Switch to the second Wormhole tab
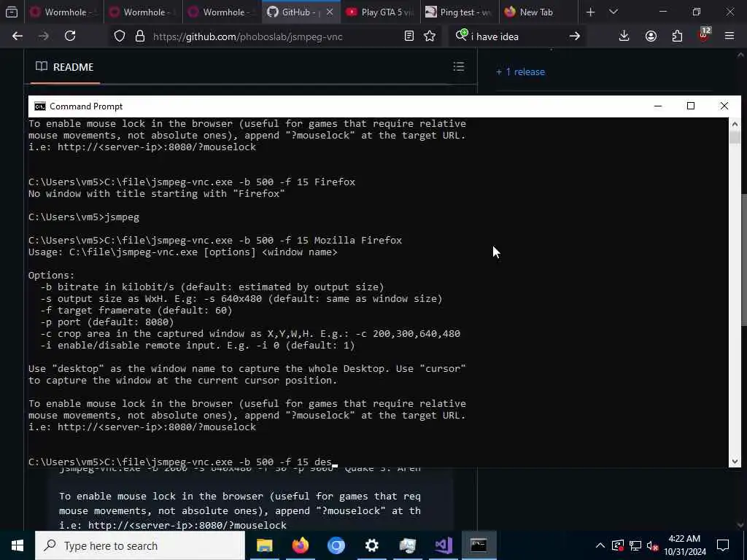This screenshot has height=560, width=747. click(143, 12)
